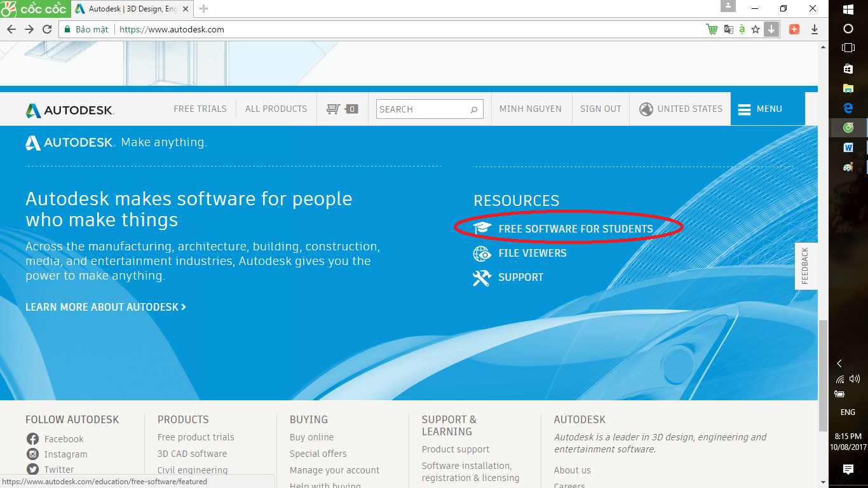Click the globe icon beside United States
This screenshot has height=488, width=868.
[646, 109]
